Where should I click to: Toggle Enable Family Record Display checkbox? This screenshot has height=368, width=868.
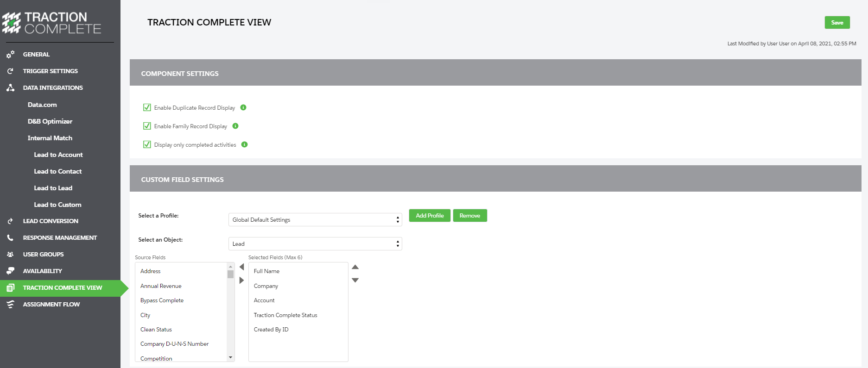[147, 126]
